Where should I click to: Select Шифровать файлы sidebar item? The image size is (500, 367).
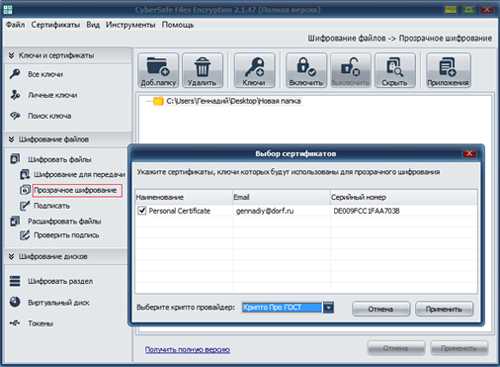tap(59, 160)
